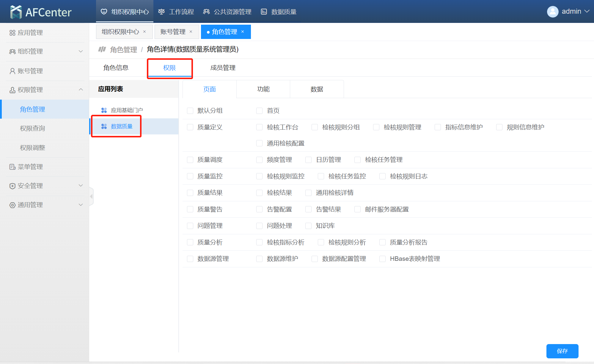This screenshot has width=594, height=364.
Task: Switch to the 功能 permissions tab
Action: [x=263, y=89]
